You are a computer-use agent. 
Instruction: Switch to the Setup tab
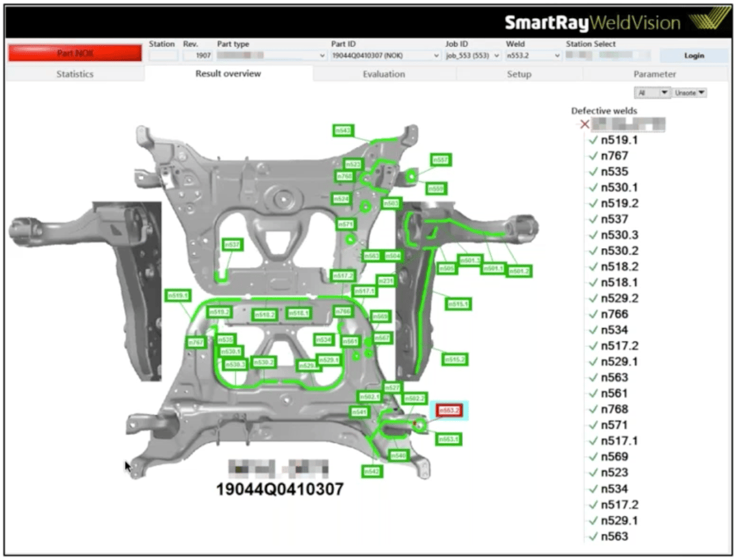[519, 74]
